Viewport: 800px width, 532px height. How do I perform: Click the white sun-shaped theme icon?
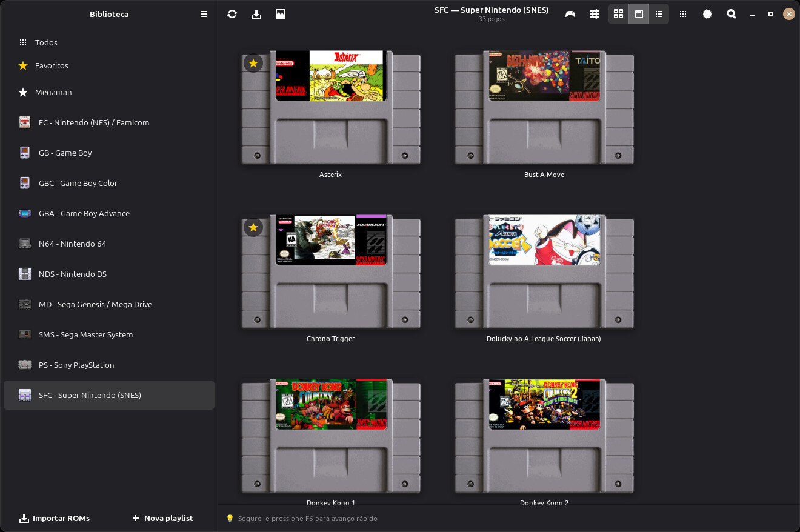click(x=707, y=14)
